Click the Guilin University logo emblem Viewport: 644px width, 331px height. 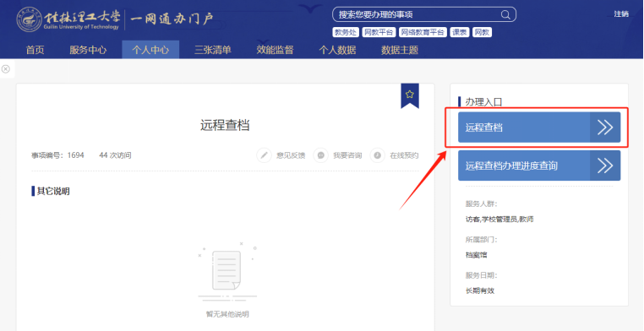click(x=29, y=19)
